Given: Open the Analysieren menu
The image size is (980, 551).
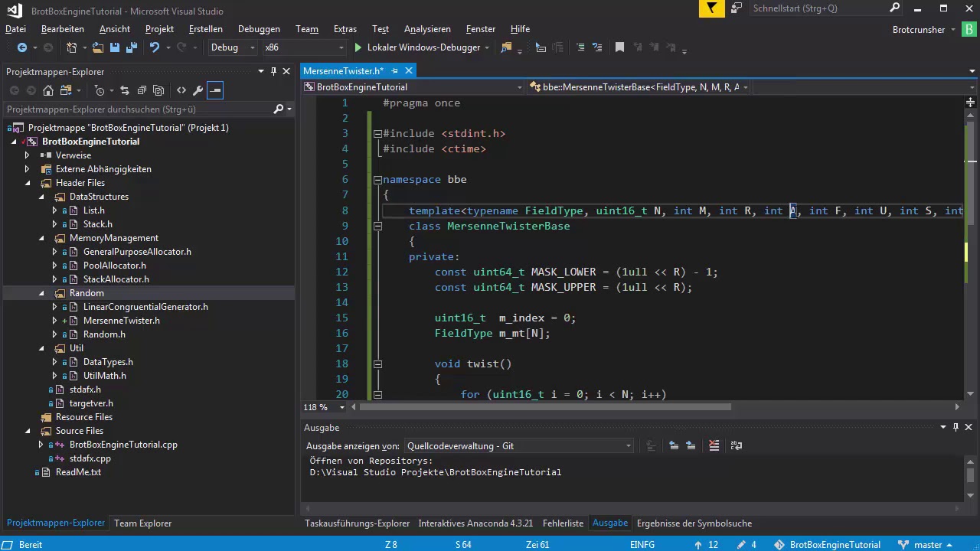Looking at the screenshot, I should (427, 29).
